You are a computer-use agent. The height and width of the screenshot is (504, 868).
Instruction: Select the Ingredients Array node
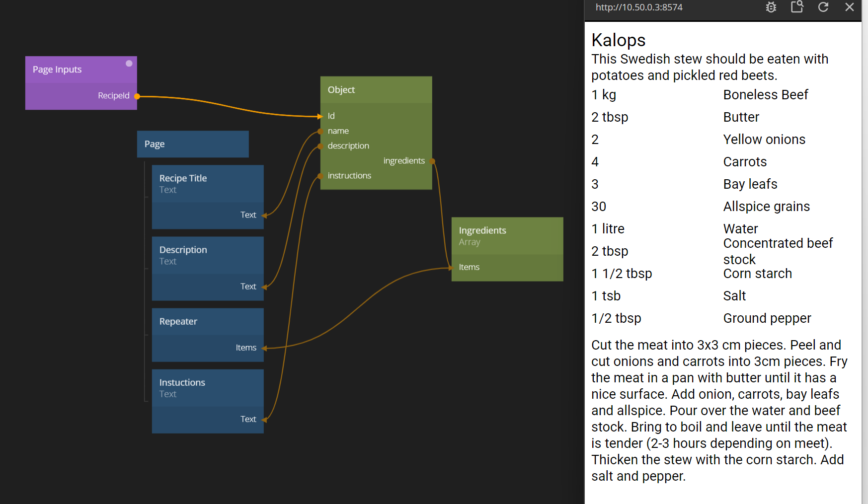[x=507, y=236]
